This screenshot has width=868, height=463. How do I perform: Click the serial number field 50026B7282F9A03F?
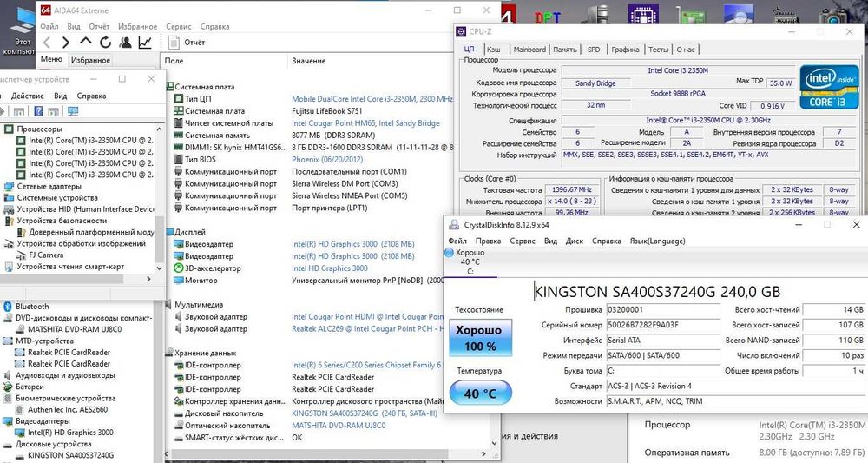[x=663, y=325]
